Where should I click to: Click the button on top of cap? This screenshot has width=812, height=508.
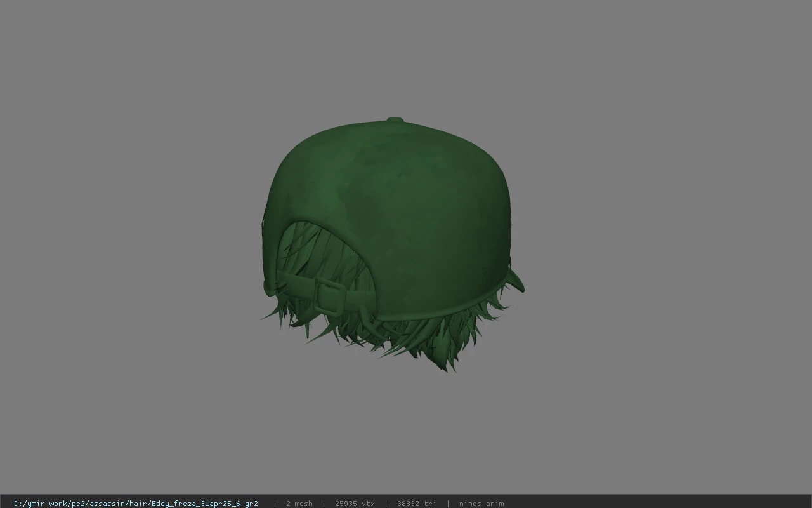[395, 120]
